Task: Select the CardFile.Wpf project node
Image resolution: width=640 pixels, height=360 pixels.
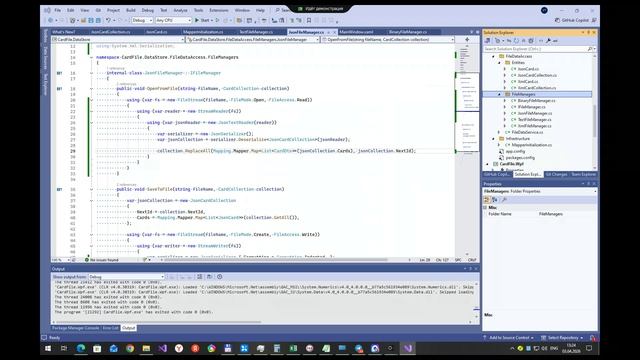Action: (511, 164)
